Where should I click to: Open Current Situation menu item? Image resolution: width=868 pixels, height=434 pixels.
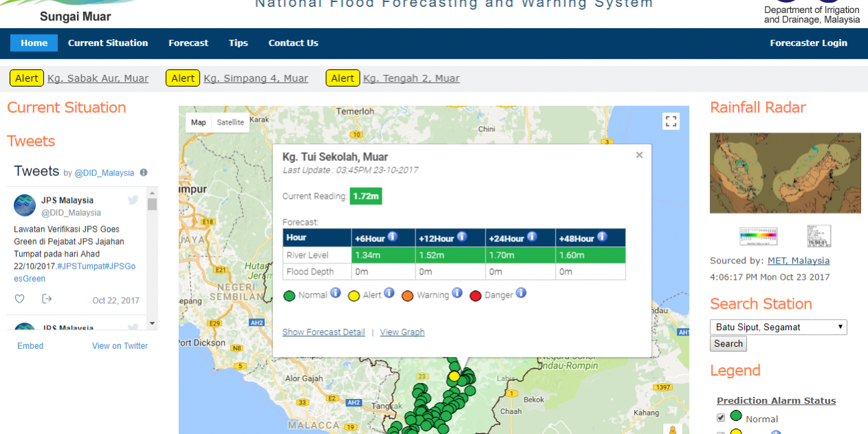click(x=108, y=43)
